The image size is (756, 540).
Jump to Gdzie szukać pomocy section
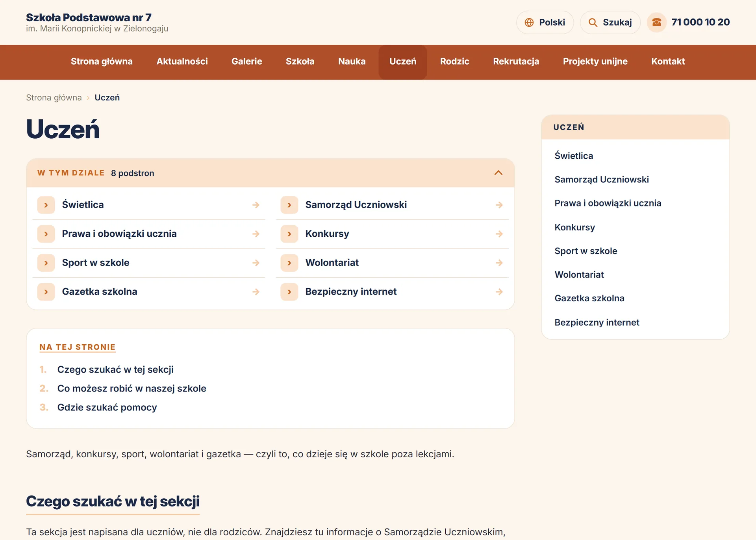[107, 407]
